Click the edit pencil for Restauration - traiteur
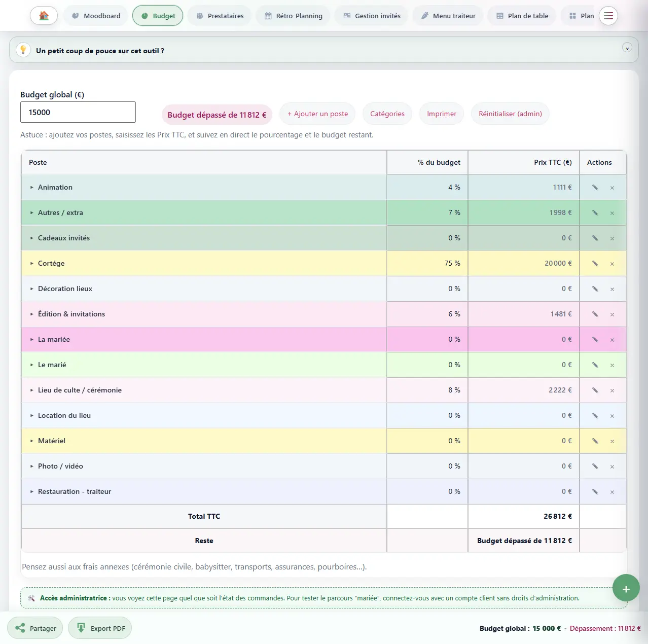This screenshot has height=644, width=648. [x=595, y=492]
